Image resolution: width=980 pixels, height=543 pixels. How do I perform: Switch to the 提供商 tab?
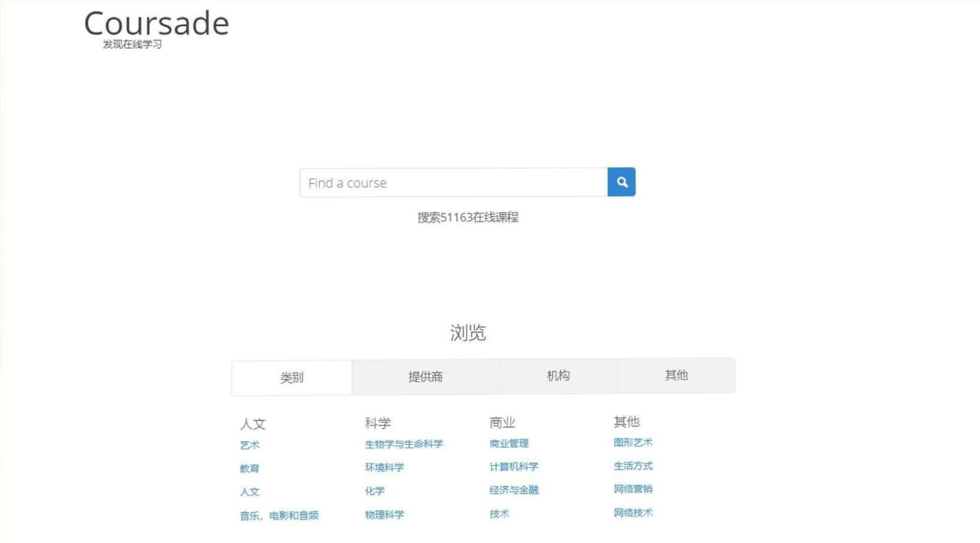click(424, 376)
